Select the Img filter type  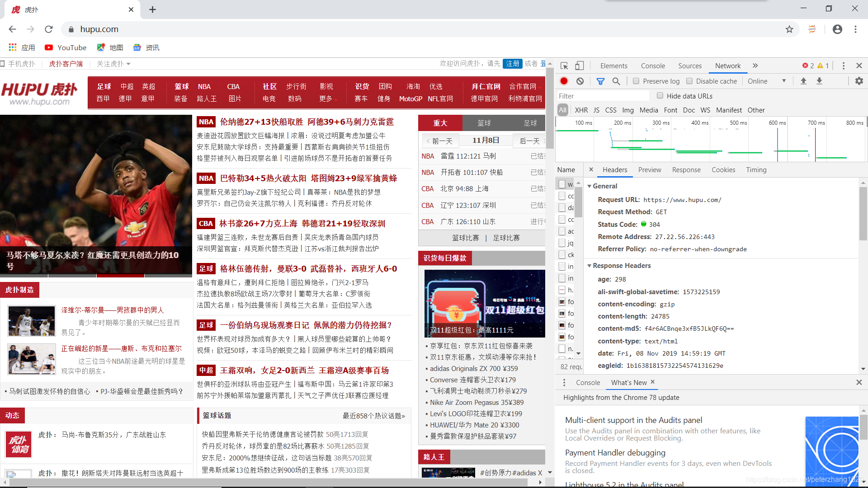[628, 110]
